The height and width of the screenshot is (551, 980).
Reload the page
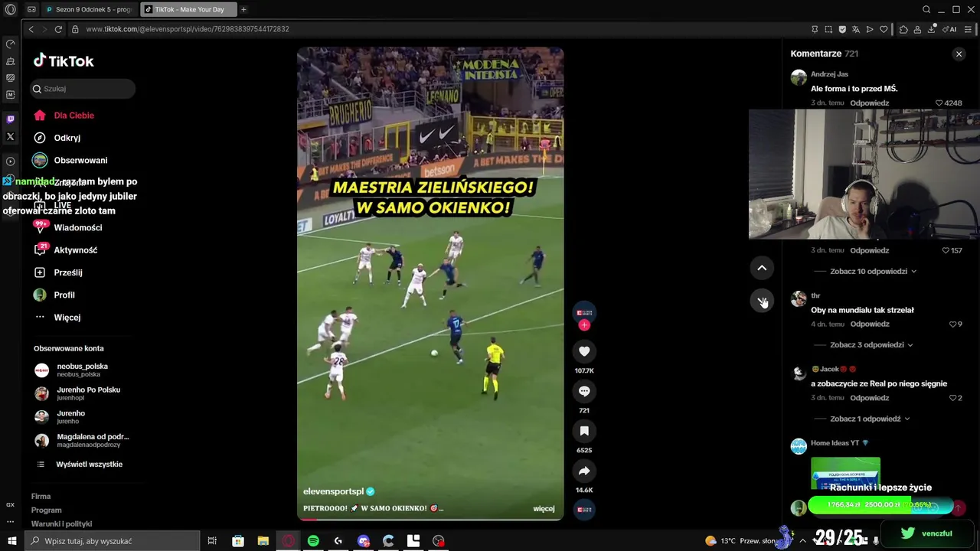58,29
